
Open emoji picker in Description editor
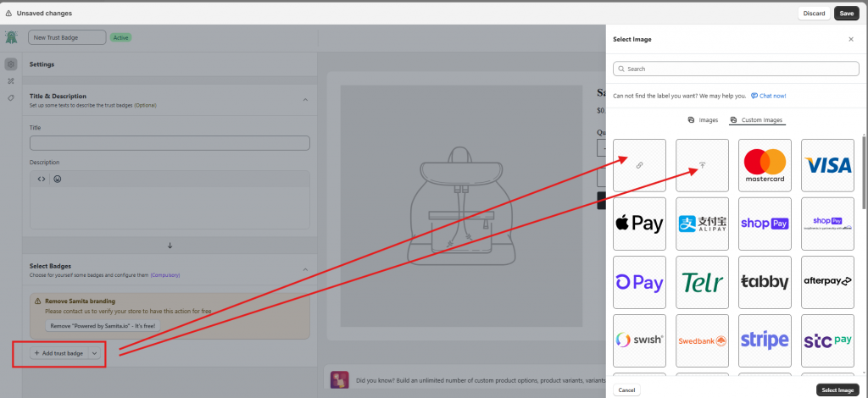click(58, 180)
